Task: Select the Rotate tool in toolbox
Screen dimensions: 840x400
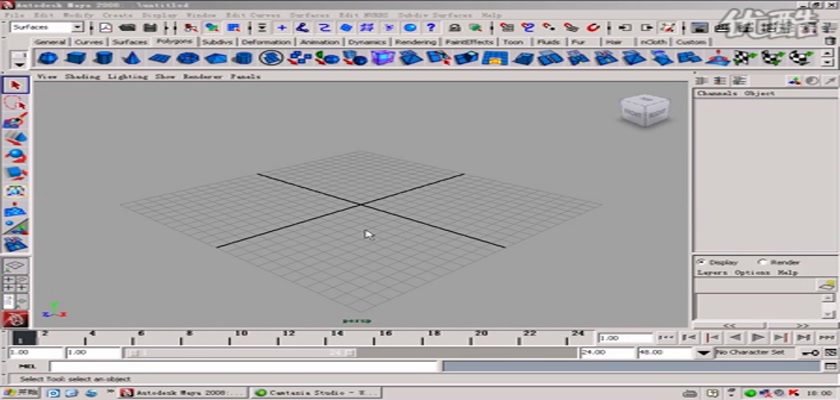Action: tap(16, 156)
